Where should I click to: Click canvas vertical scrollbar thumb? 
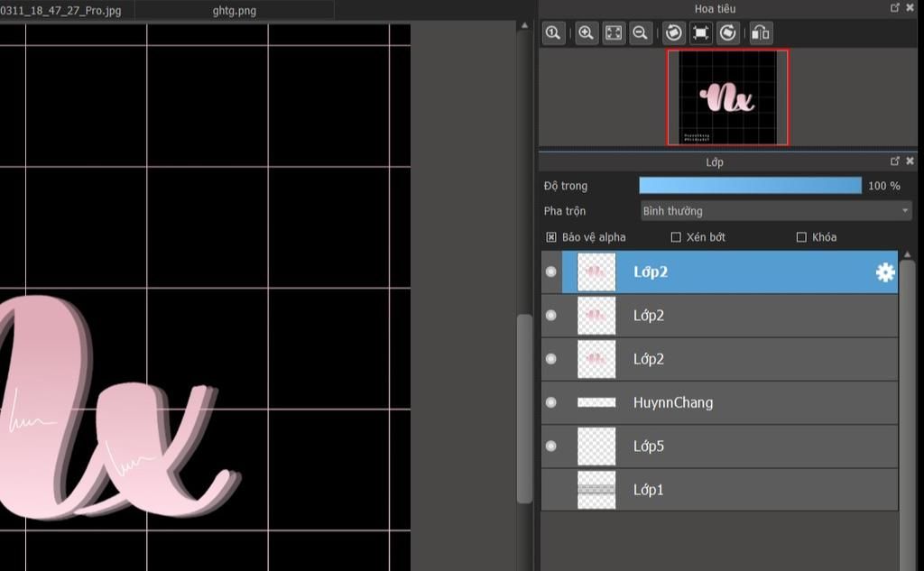click(x=524, y=409)
